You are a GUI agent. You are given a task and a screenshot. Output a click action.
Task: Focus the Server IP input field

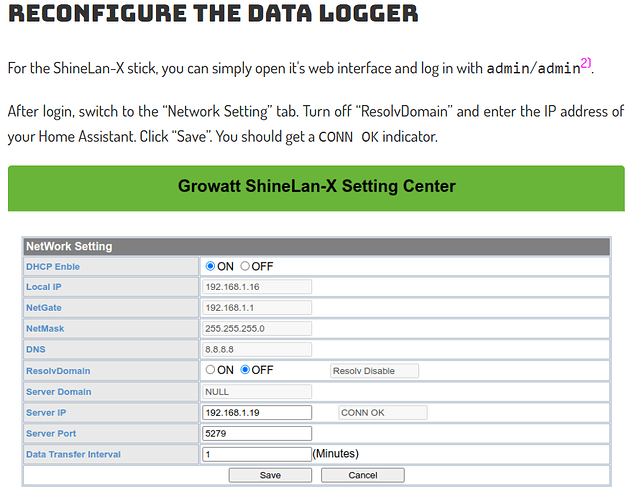pyautogui.click(x=257, y=412)
